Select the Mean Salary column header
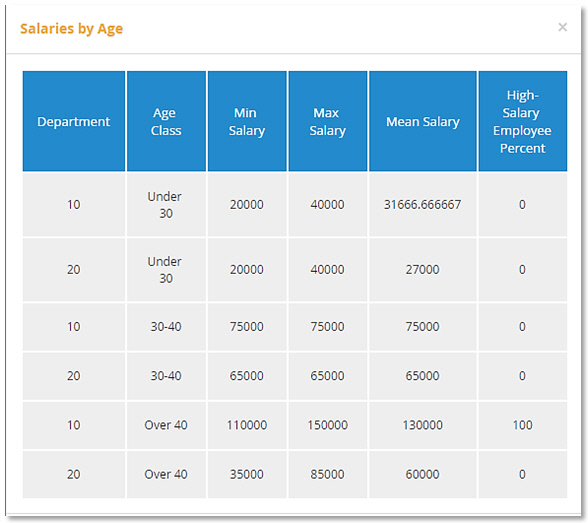The image size is (588, 523). coord(423,121)
